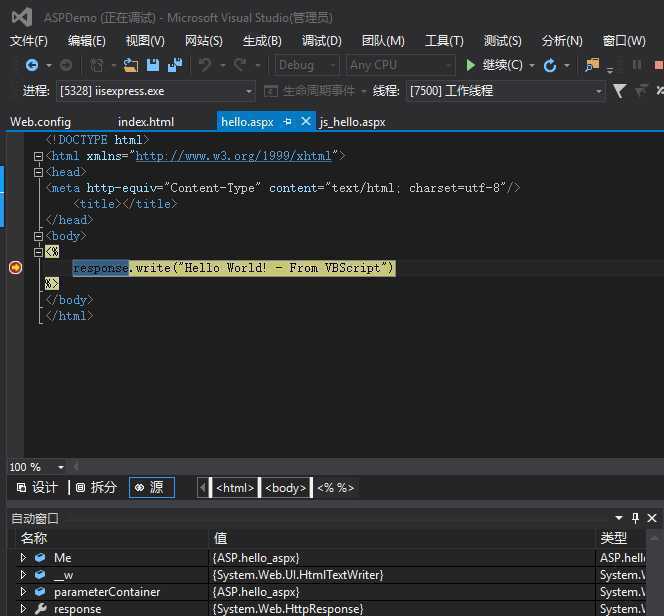
Task: Click the navigate backward arrow icon
Action: [x=32, y=65]
